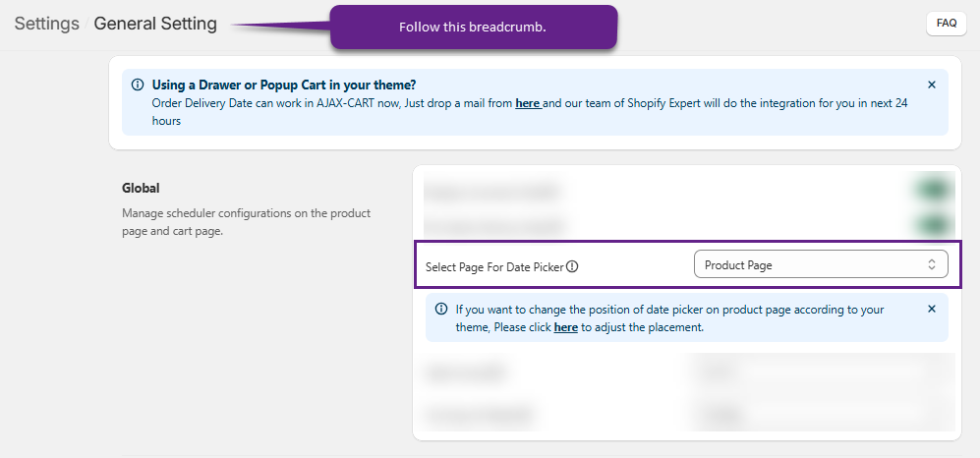
Task: Open the last blurred dropdown in Global card
Action: click(x=820, y=414)
